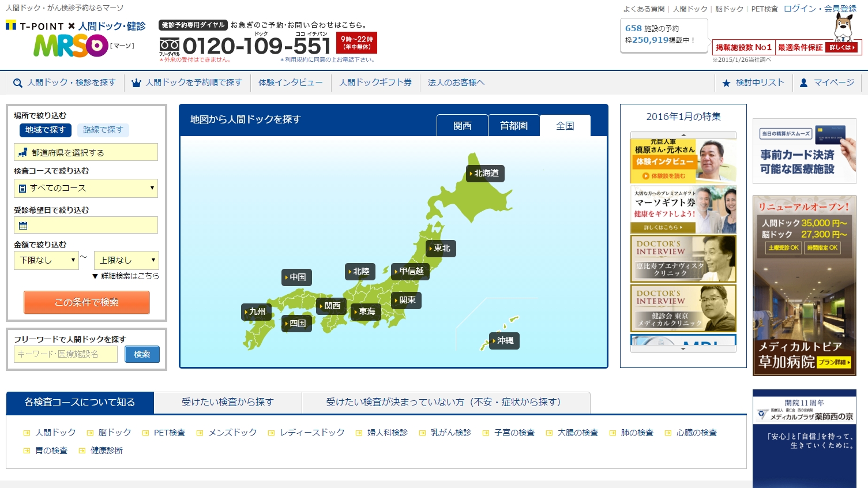Switch map to 全国 tab
The height and width of the screenshot is (488, 868).
click(565, 126)
